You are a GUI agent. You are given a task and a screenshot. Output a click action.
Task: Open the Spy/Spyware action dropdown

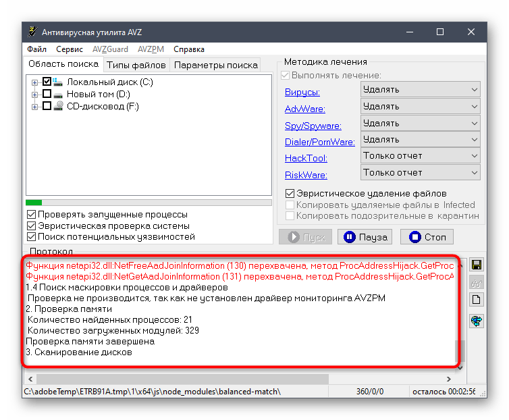click(420, 123)
